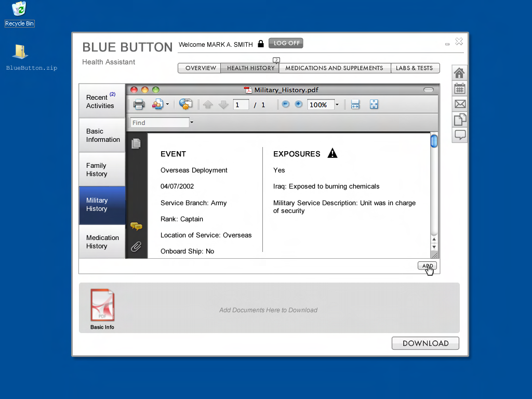Click the Basic Info PDF thumbnail
The width and height of the screenshot is (532, 399).
pos(102,305)
